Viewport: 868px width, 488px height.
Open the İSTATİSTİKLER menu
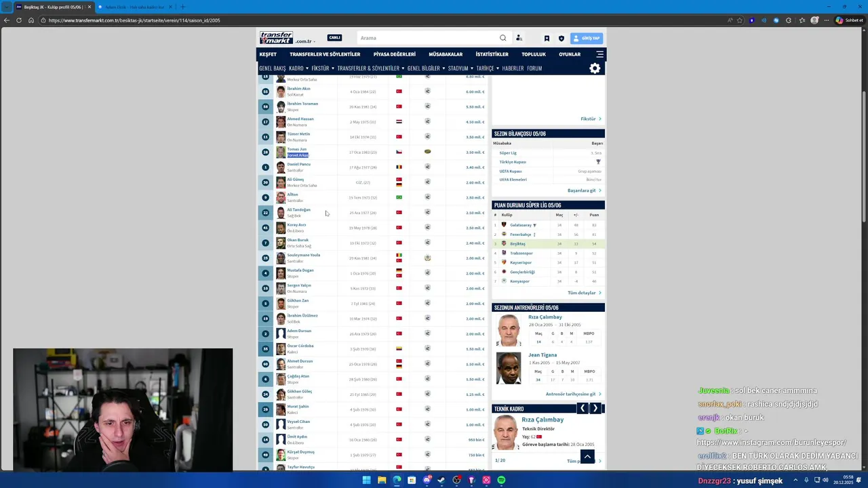coord(492,54)
